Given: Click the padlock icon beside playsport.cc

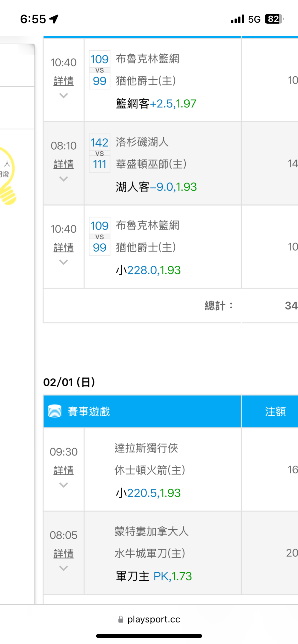Looking at the screenshot, I should pyautogui.click(x=121, y=619).
